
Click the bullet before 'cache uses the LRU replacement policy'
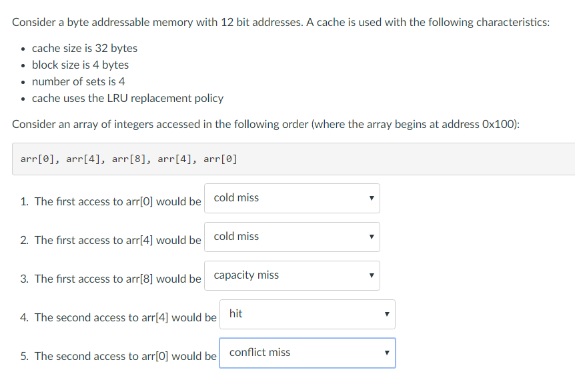pos(23,98)
